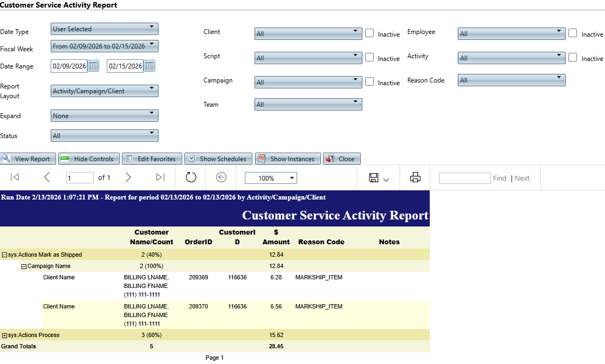Toggle Inactive checkbox for Employee
The image size is (605, 364).
573,33
